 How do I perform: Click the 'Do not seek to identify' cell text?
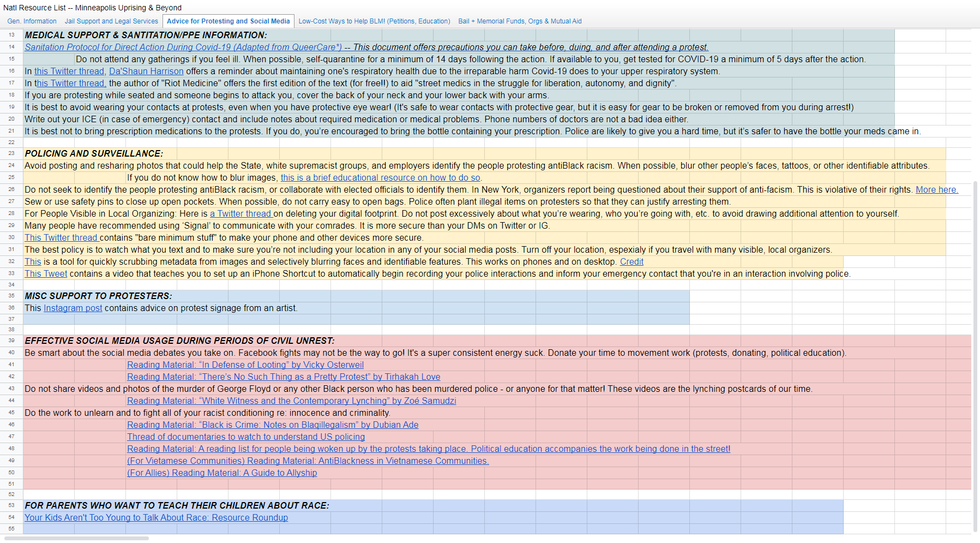(469, 190)
